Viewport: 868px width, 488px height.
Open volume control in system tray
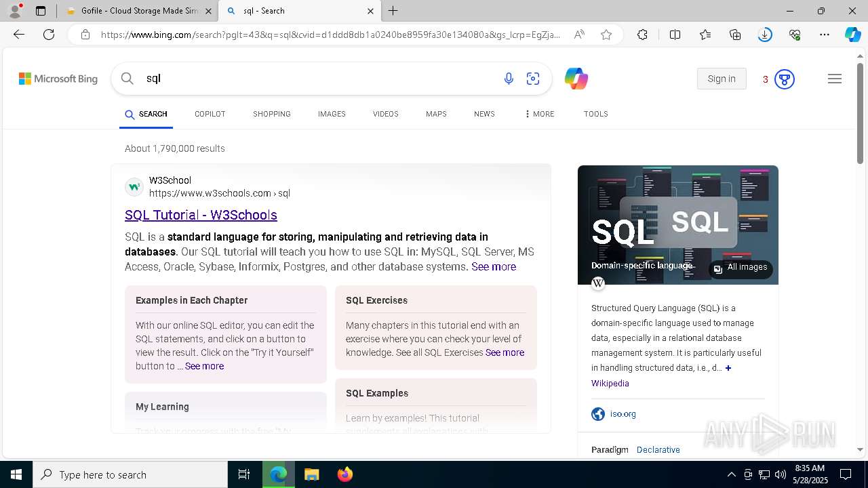pyautogui.click(x=780, y=474)
